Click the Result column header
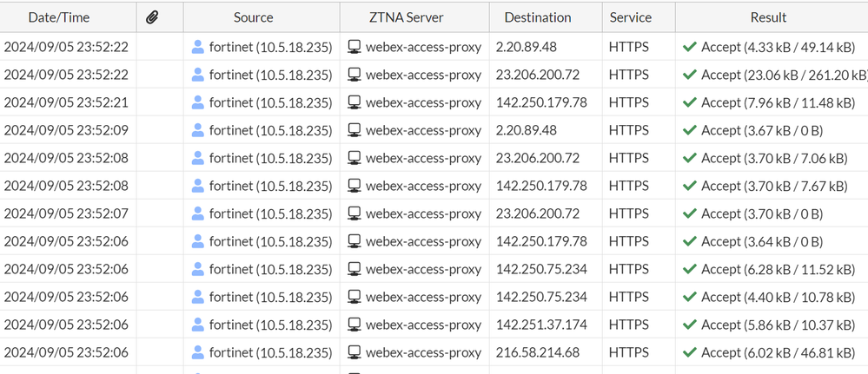868x374 pixels. (x=768, y=17)
